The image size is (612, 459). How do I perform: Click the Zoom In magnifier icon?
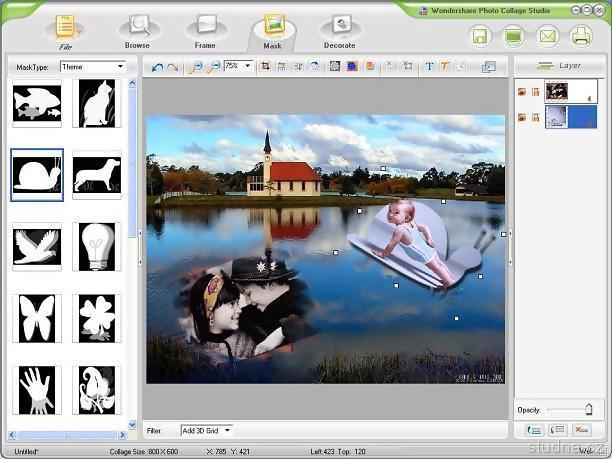pyautogui.click(x=196, y=67)
